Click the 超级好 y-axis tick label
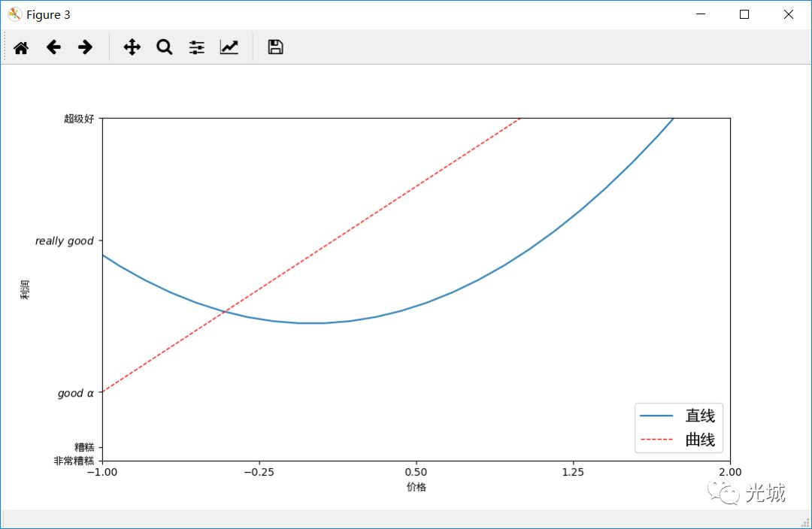This screenshot has width=812, height=529. (x=79, y=119)
